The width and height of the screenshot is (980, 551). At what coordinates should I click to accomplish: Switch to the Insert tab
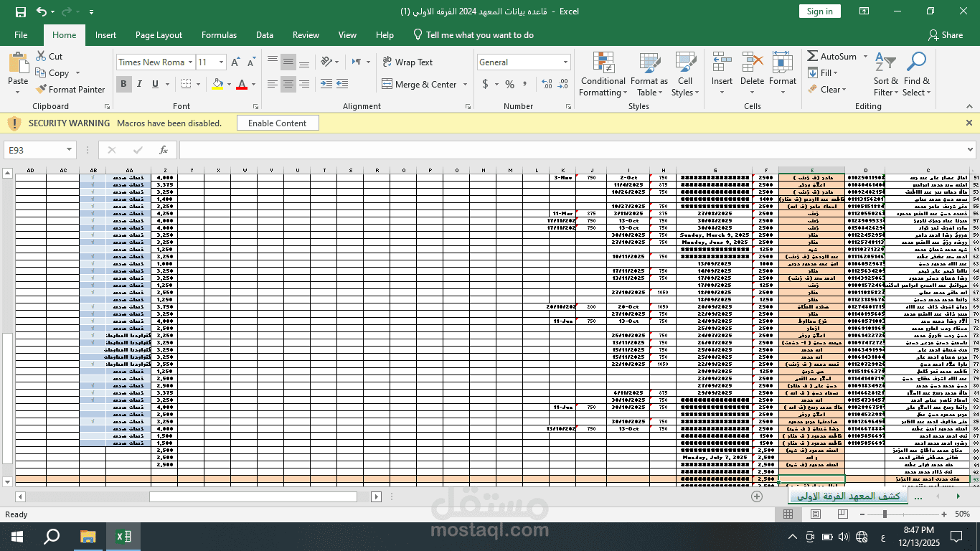105,34
